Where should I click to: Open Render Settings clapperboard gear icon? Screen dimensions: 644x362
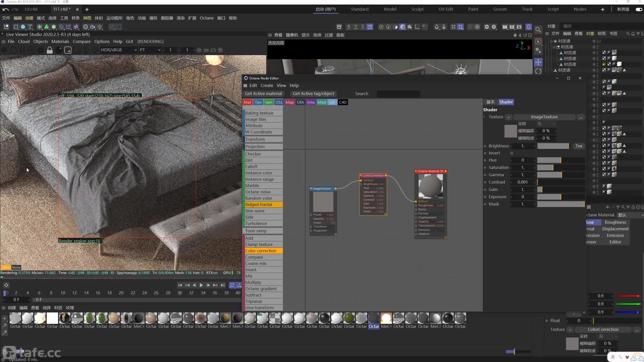tap(519, 27)
